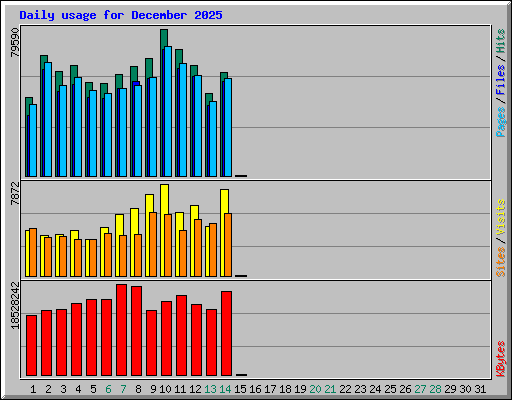Click day label '5' on the axis

point(93,389)
